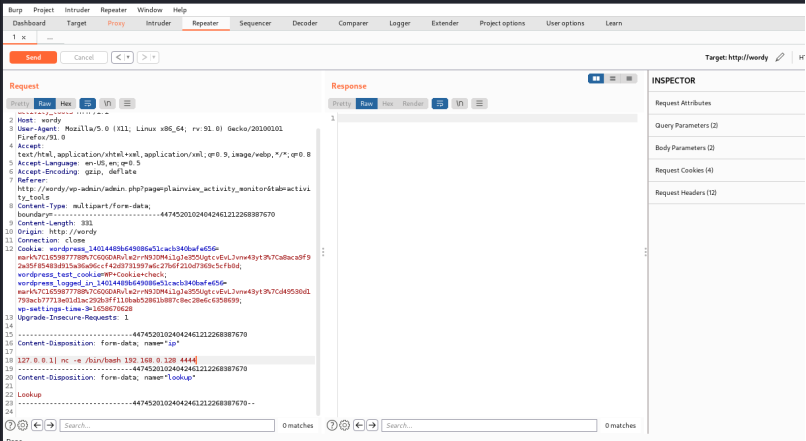The image size is (806, 441).
Task: Toggle non-printable characters \n in Response pane
Action: point(460,103)
